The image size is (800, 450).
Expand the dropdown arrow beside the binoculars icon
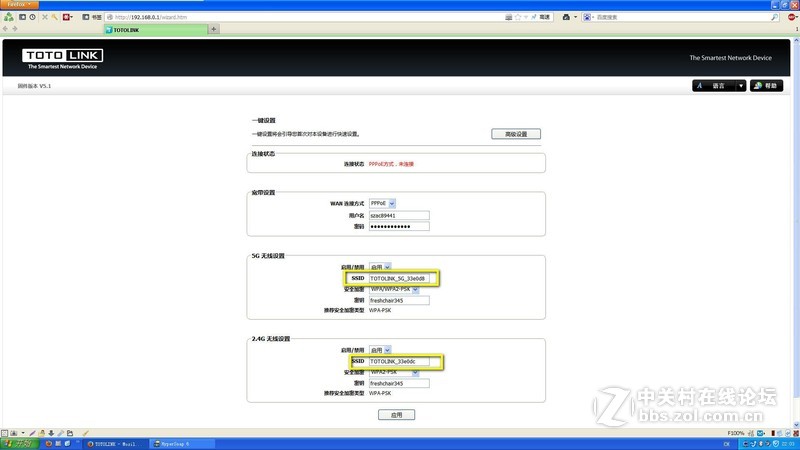pyautogui.click(x=576, y=17)
